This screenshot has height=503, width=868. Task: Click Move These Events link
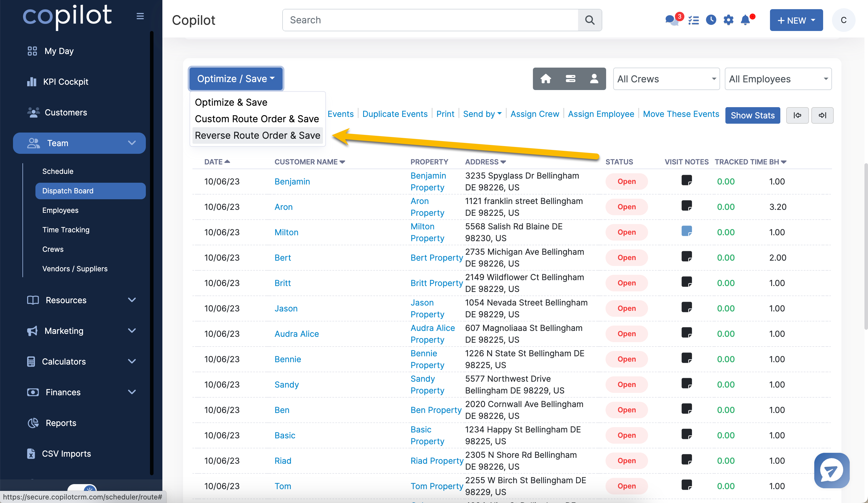click(x=681, y=114)
